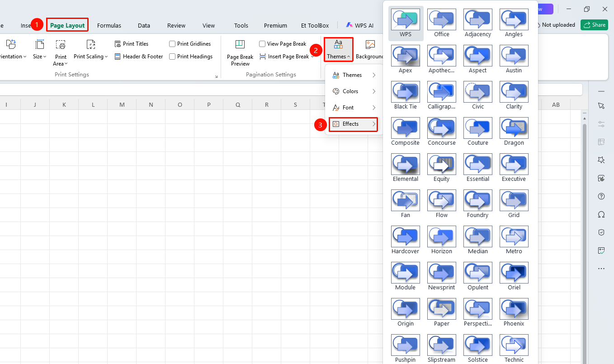Open the Print Area tool
The image size is (614, 364).
[x=61, y=53]
